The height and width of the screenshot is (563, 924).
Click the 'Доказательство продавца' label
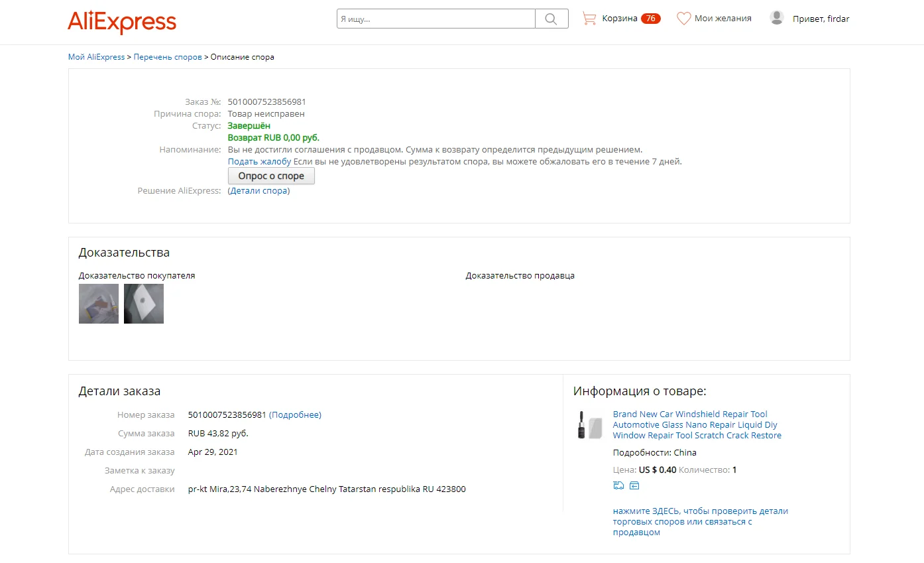pos(520,276)
